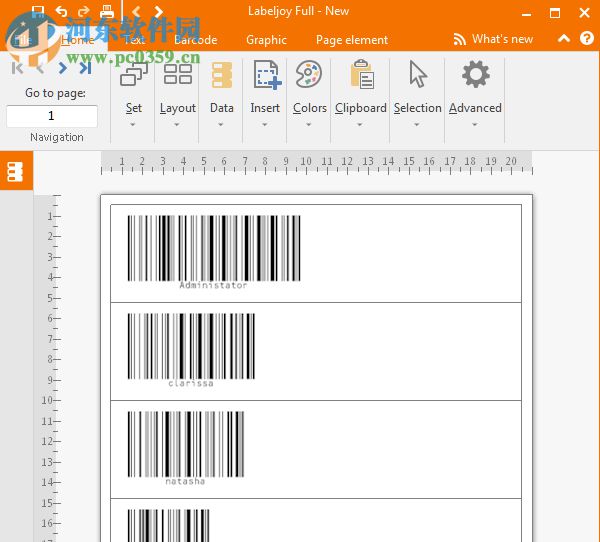Expand the Selection dropdown arrow
The height and width of the screenshot is (542, 600).
pyautogui.click(x=417, y=124)
